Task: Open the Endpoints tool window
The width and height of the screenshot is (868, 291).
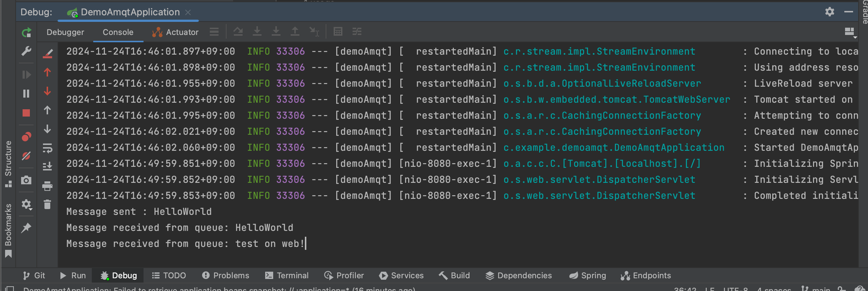Action: pyautogui.click(x=646, y=275)
